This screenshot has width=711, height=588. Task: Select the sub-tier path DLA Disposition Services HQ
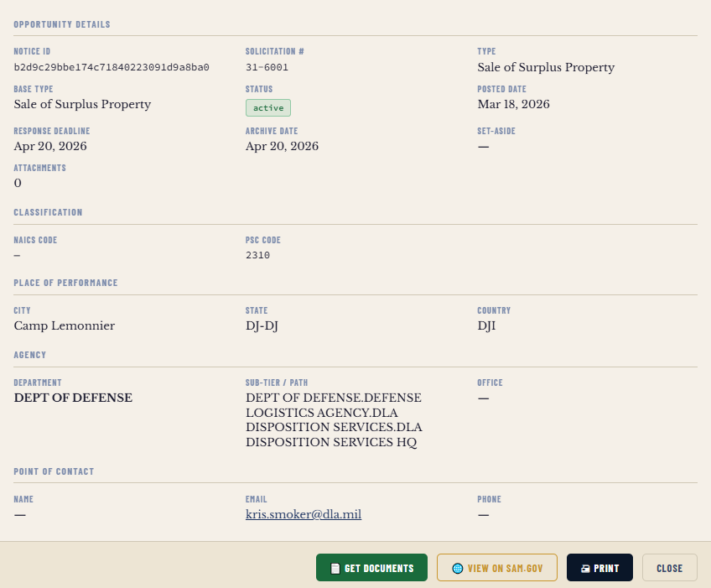(334, 419)
